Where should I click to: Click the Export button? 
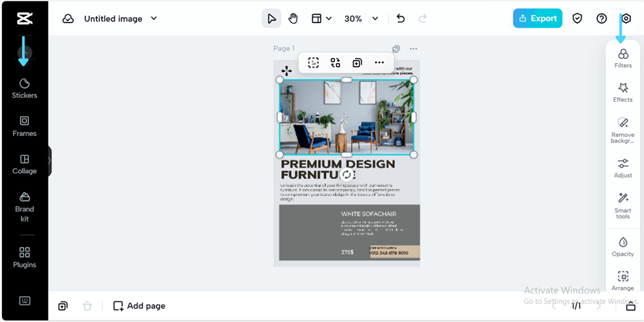538,19
